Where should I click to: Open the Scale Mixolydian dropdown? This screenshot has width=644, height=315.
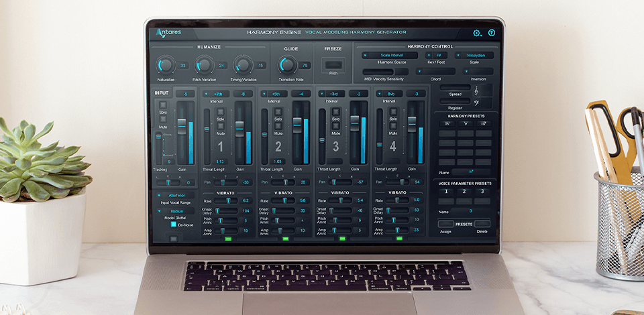[x=474, y=56]
